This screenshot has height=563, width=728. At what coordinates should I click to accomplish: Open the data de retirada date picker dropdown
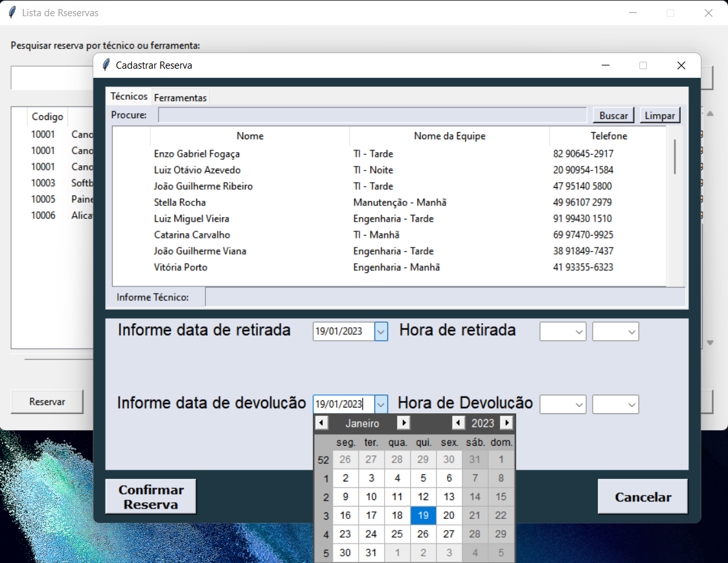382,331
